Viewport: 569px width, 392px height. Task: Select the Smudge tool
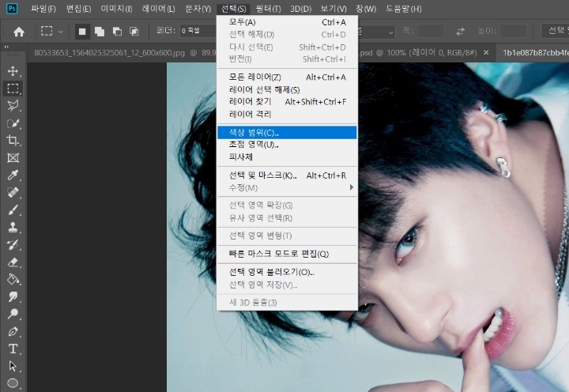coord(13,296)
